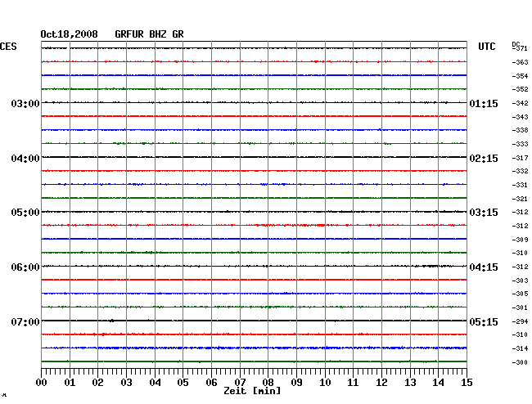Click the 03:00 local time label

pyautogui.click(x=25, y=103)
